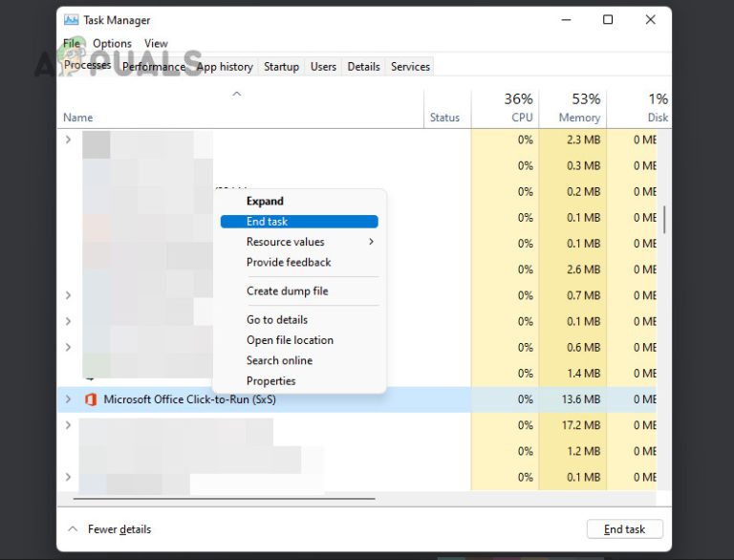Image resolution: width=734 pixels, height=560 pixels.
Task: Switch to the App history tab
Action: coord(225,67)
